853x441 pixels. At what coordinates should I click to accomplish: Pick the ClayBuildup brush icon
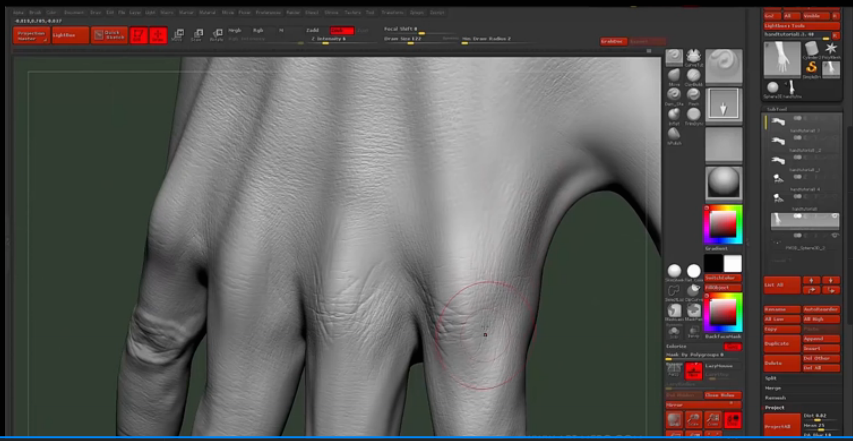[693, 76]
